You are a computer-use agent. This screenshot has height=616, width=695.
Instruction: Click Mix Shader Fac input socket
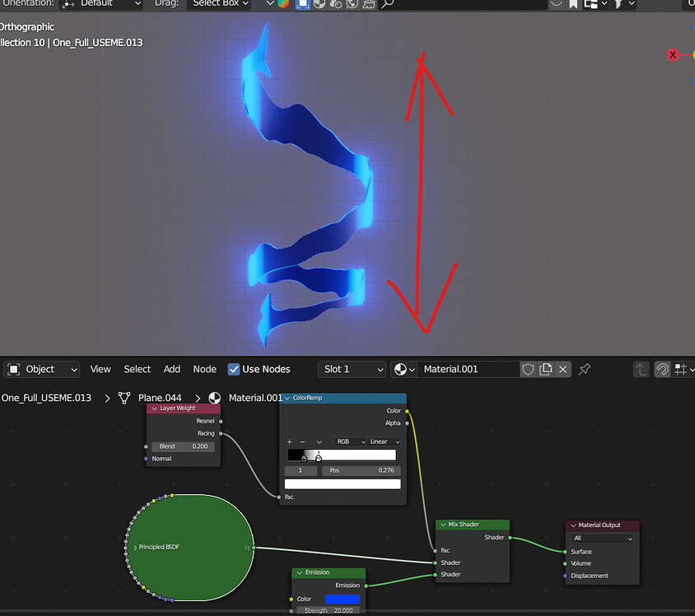coord(436,551)
